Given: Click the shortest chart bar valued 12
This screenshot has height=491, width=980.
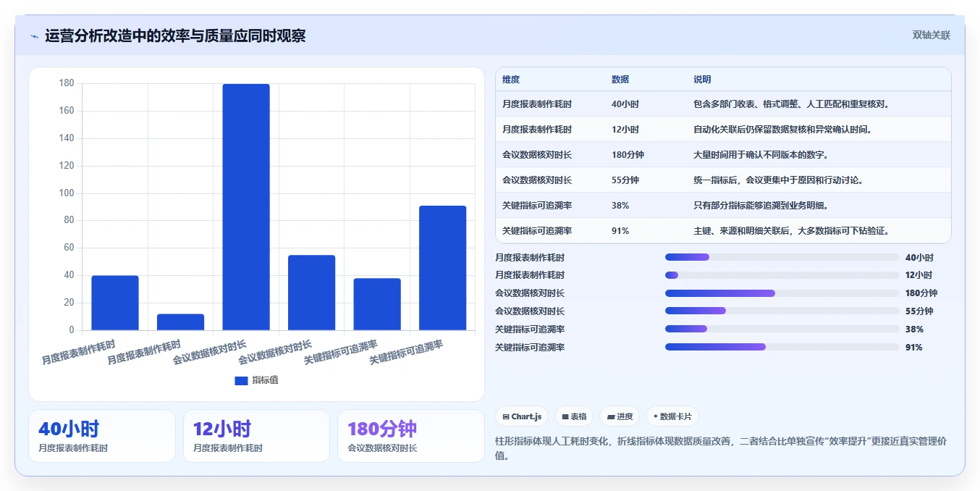Looking at the screenshot, I should tap(180, 322).
